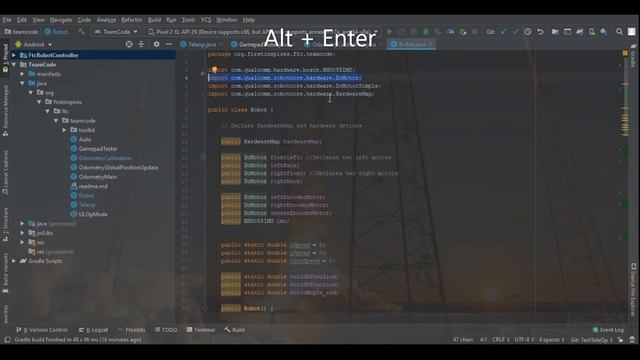Open the Profiler gauge icon in toolbar

click(x=450, y=31)
